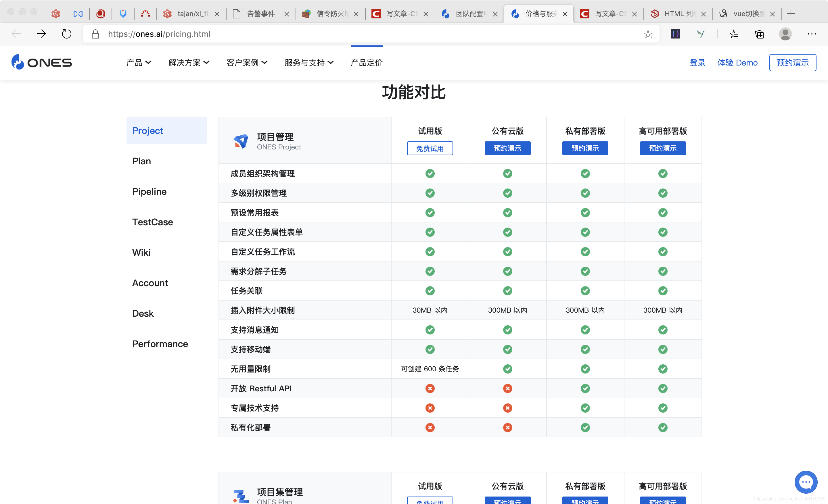Open the browser settings ellipsis menu
Viewport: 828px width, 504px height.
click(812, 34)
